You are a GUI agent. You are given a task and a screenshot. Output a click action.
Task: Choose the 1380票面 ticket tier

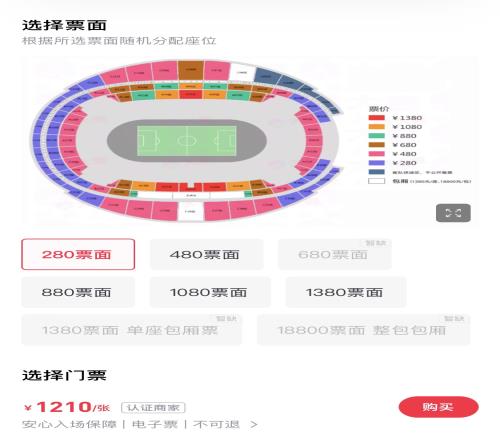point(346,292)
